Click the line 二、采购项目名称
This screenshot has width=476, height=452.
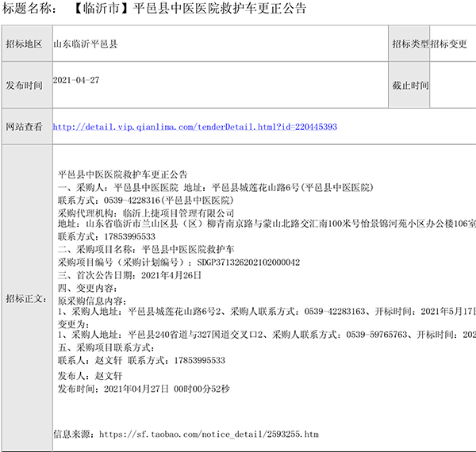coord(146,249)
